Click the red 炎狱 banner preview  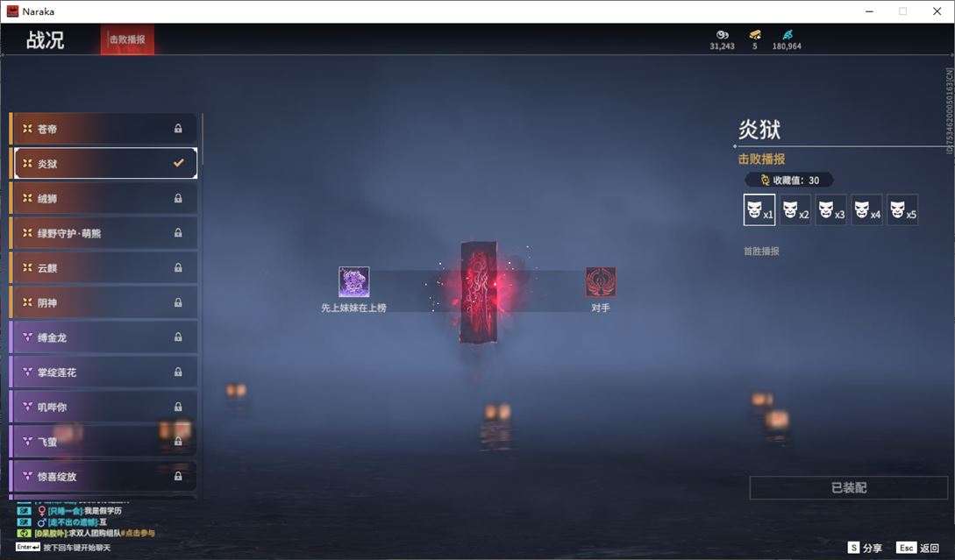pyautogui.click(x=479, y=292)
